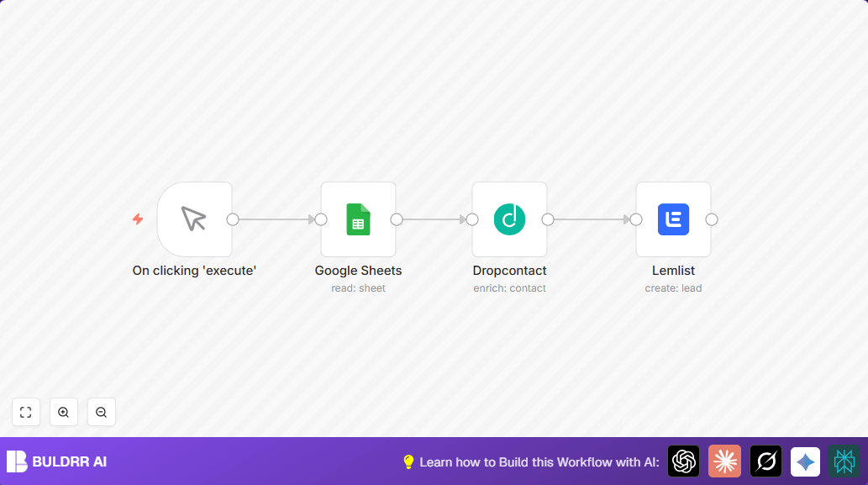868x485 pixels.
Task: Click the 'BULDRR AI' brand text
Action: pos(70,461)
